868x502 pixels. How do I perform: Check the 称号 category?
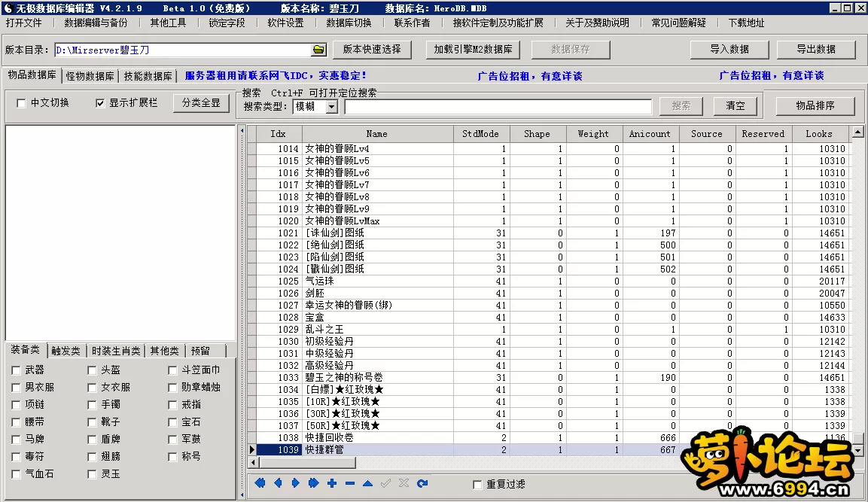click(172, 457)
